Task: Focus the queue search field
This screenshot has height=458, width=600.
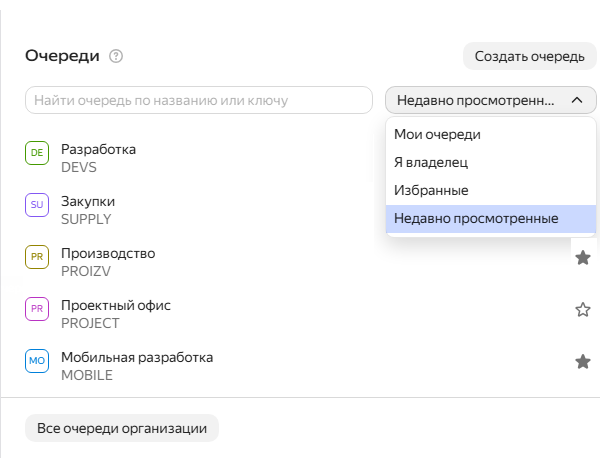Action: pos(199,100)
